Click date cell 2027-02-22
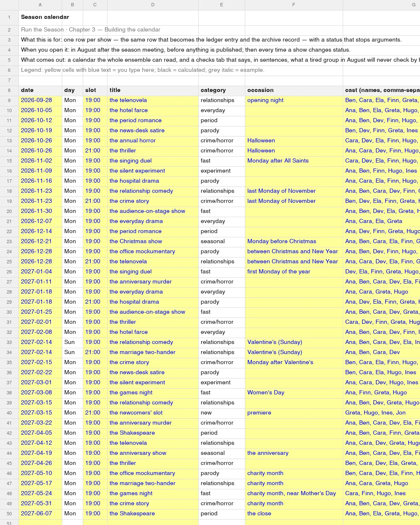The width and height of the screenshot is (420, 525). click(x=40, y=373)
